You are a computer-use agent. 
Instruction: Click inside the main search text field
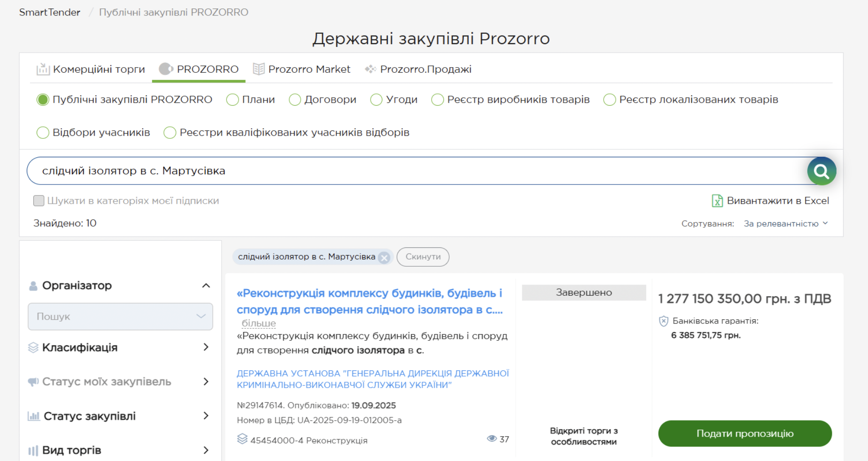click(x=418, y=171)
